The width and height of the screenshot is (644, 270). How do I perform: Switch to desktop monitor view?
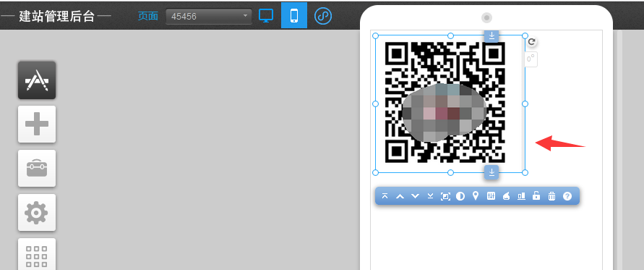(266, 16)
